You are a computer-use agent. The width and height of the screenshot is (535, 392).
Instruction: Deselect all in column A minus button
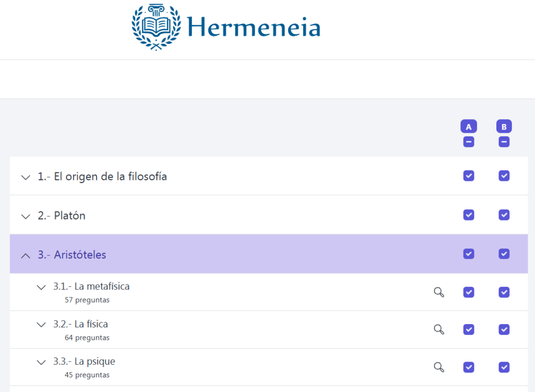coord(469,142)
